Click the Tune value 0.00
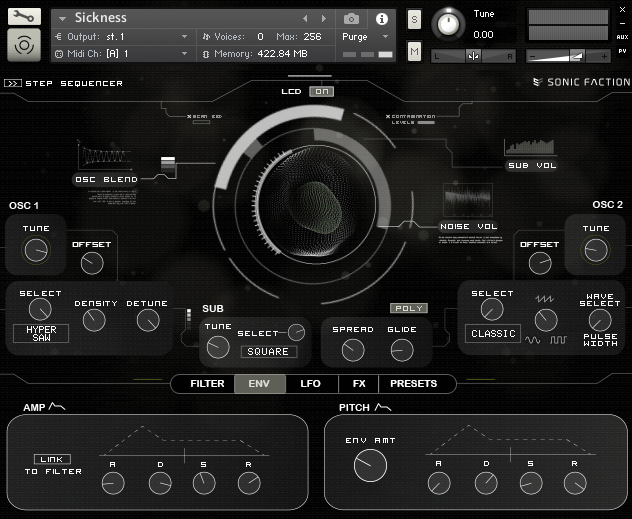Image resolution: width=632 pixels, height=519 pixels. point(483,35)
